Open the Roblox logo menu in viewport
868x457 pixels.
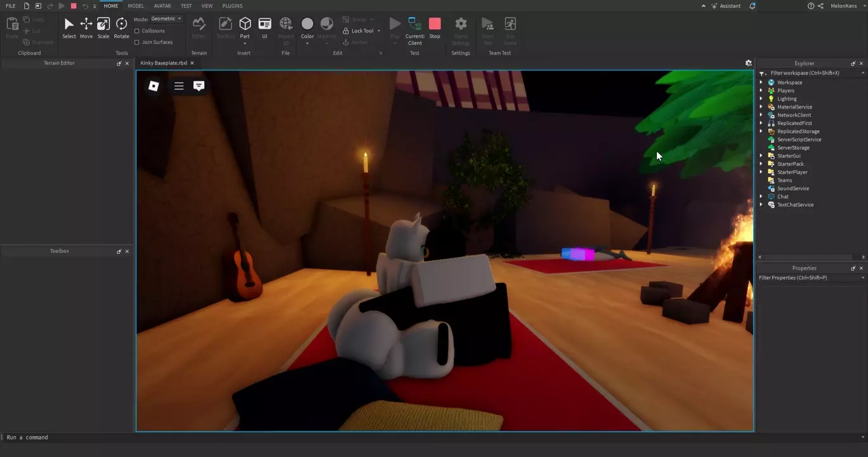[x=154, y=86]
